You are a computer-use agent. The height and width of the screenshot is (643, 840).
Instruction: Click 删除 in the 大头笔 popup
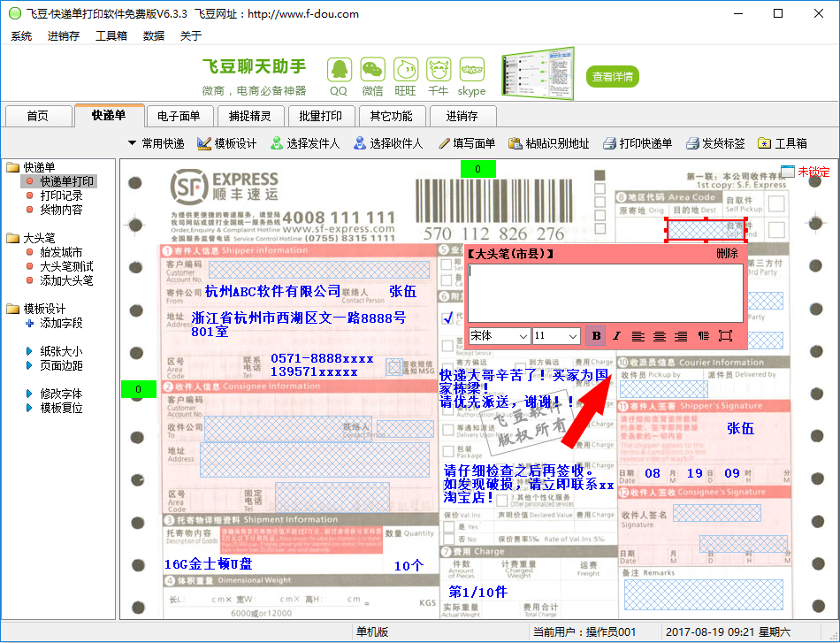[x=727, y=254]
